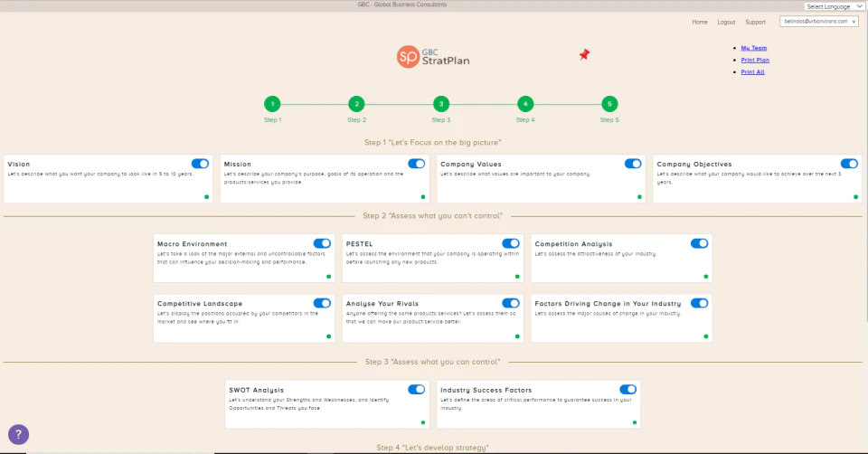Toggle the Industry Success Factors switch

(627, 390)
